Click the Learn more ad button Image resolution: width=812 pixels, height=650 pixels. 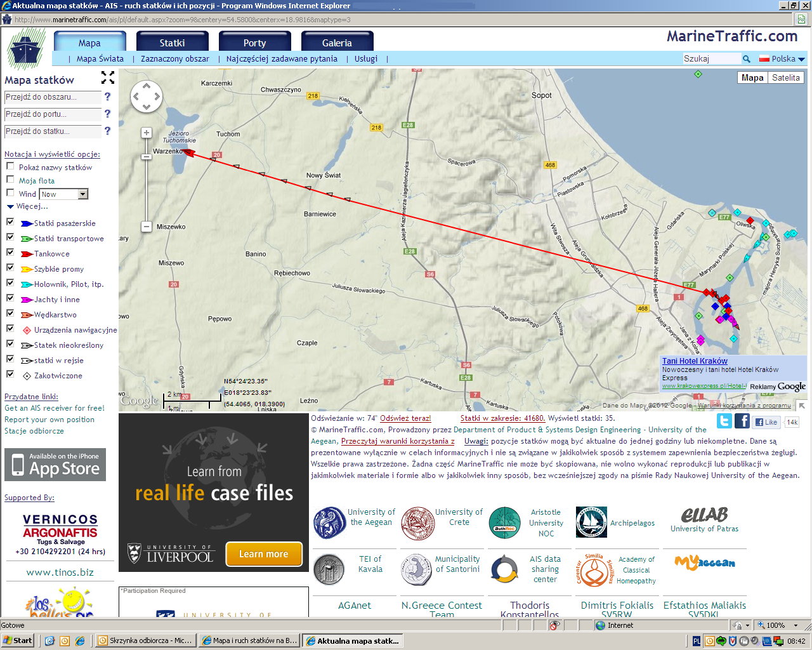click(264, 554)
